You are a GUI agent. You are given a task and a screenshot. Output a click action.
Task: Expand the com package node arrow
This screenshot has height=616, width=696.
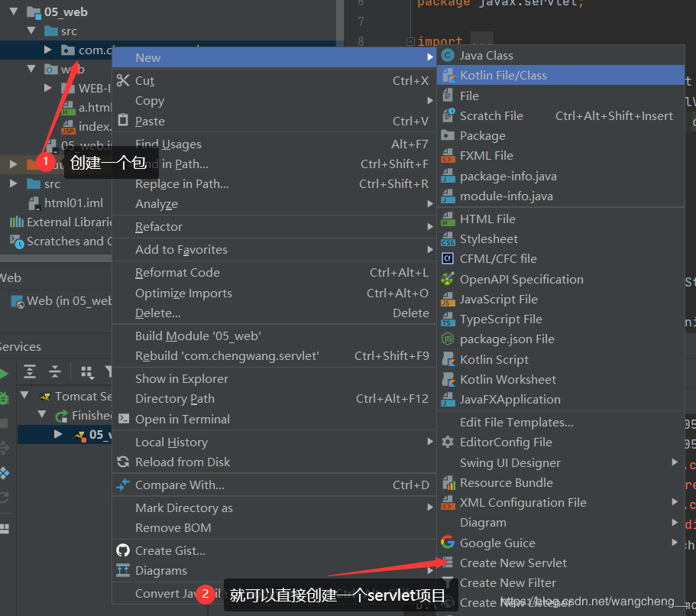pyautogui.click(x=48, y=50)
